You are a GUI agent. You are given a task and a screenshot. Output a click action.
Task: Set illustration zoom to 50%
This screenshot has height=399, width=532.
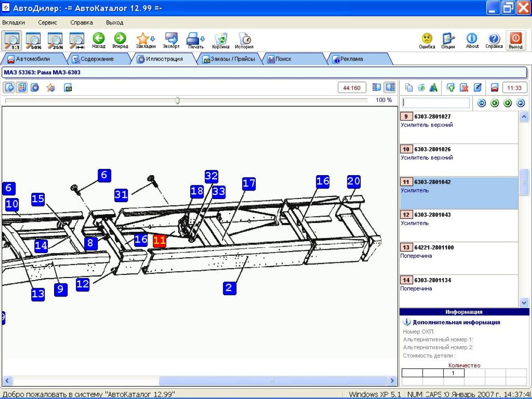coord(34,40)
